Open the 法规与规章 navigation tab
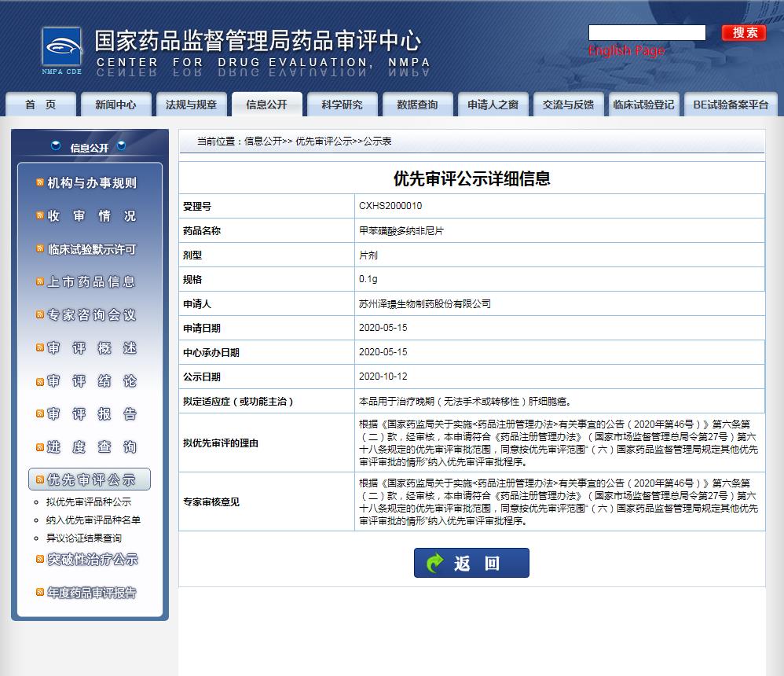 [x=192, y=104]
